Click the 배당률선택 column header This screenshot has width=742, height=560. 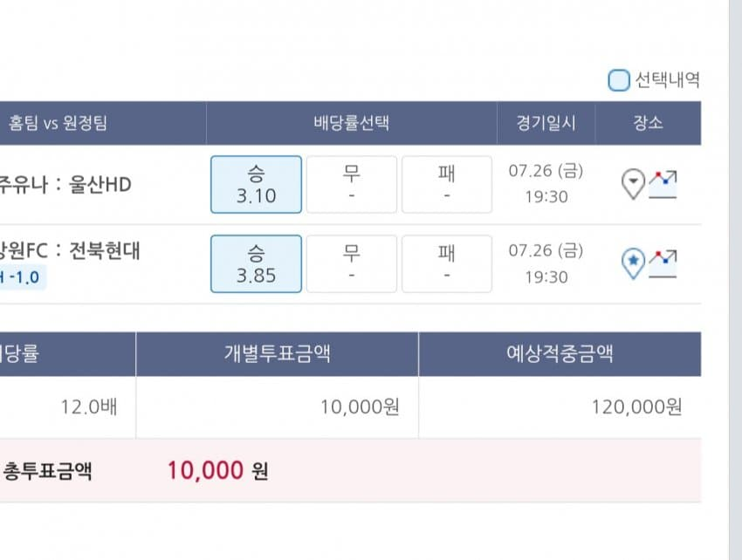click(x=351, y=123)
